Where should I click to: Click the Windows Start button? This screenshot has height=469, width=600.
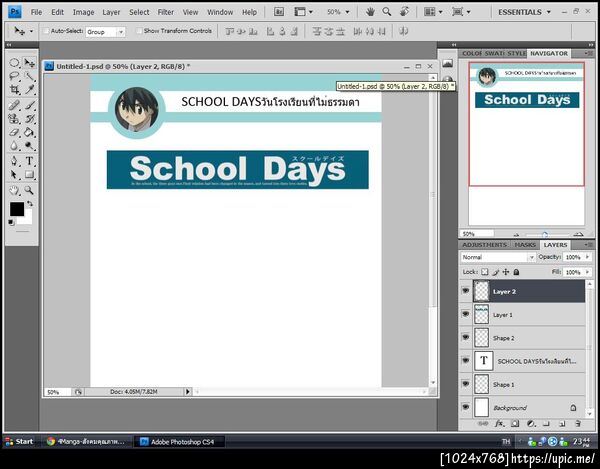point(19,441)
